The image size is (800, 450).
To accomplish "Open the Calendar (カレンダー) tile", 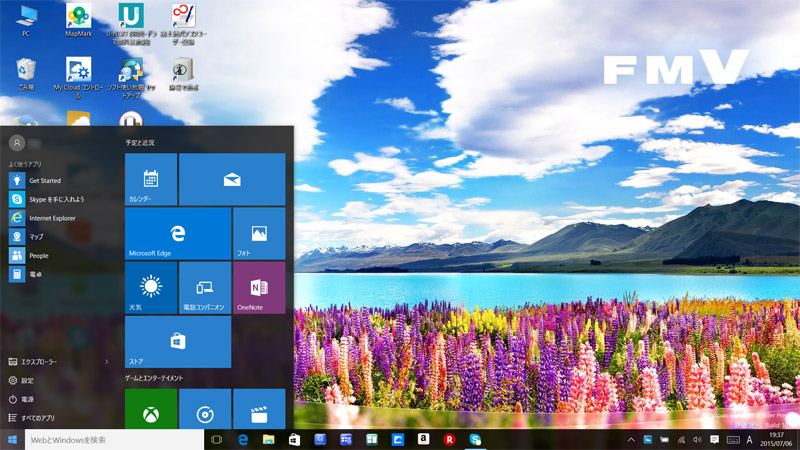I will click(x=151, y=180).
